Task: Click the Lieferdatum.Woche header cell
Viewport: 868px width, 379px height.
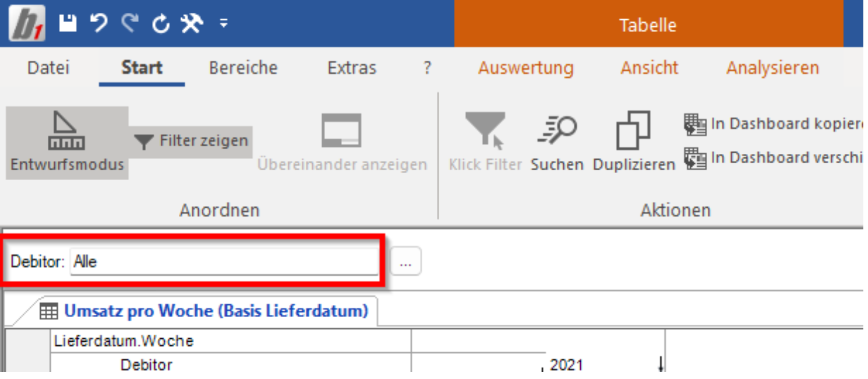Action: pyautogui.click(x=230, y=341)
